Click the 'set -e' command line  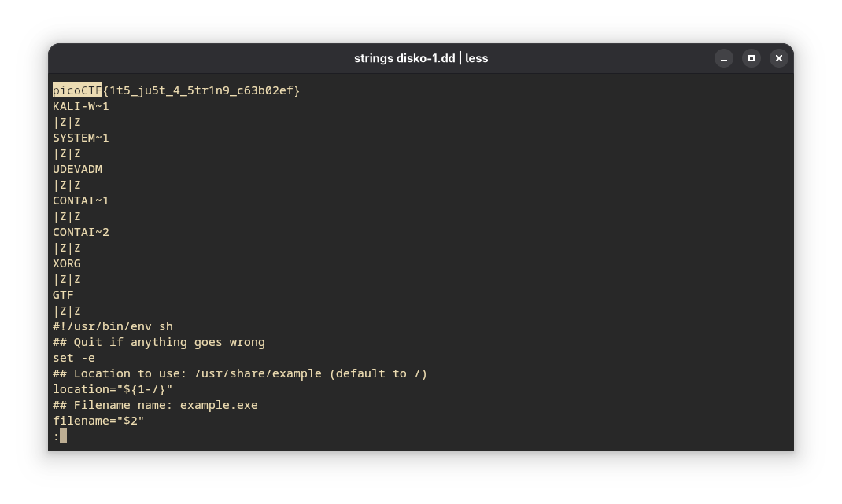coord(74,358)
